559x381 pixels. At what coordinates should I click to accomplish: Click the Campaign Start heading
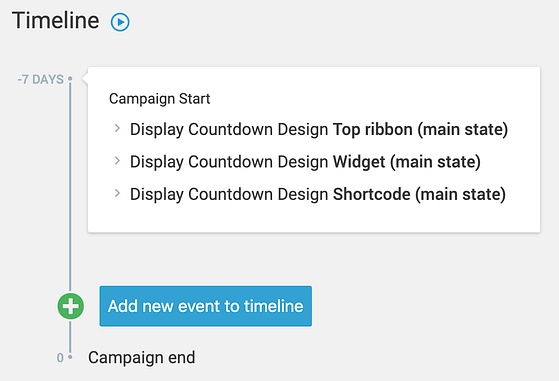pyautogui.click(x=159, y=99)
